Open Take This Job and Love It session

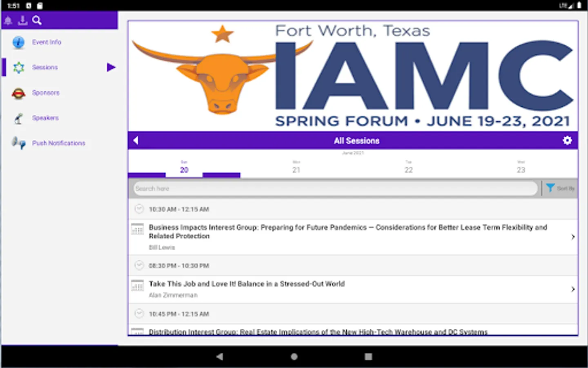353,289
